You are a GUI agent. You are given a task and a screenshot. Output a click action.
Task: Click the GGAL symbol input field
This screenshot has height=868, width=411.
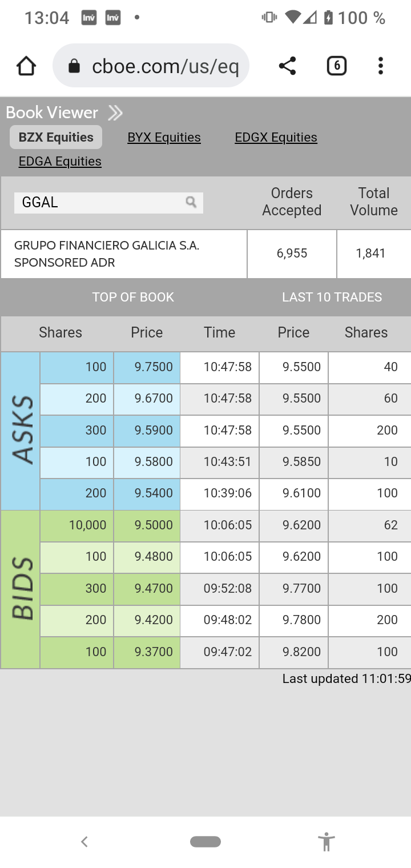coord(100,203)
